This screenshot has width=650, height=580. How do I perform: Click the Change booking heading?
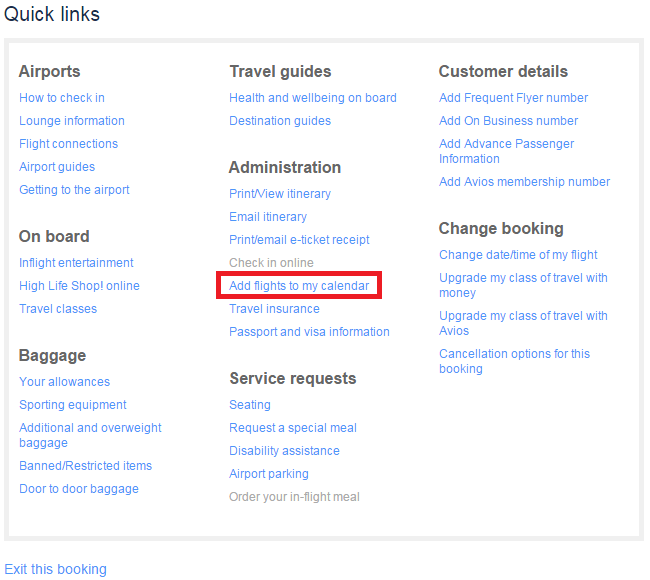point(501,228)
